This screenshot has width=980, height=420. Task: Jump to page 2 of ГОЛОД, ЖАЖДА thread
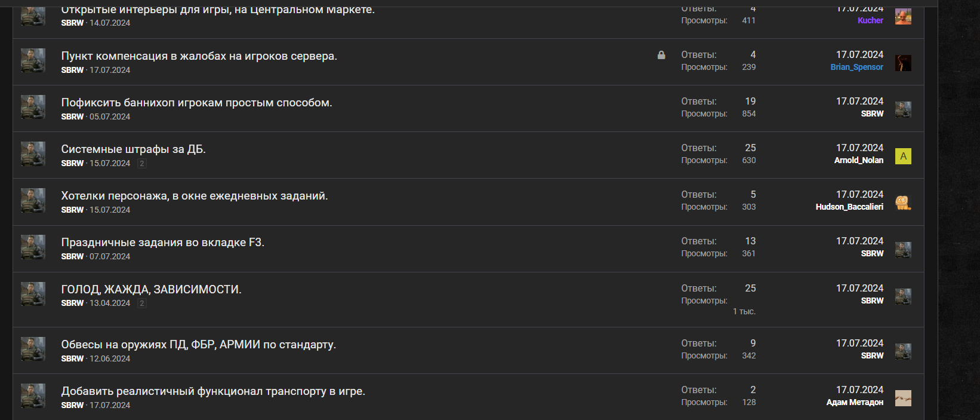[141, 303]
